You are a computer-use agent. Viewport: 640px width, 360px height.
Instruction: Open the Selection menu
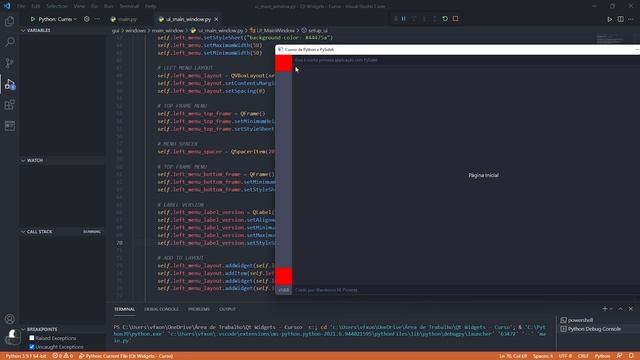[x=57, y=6]
